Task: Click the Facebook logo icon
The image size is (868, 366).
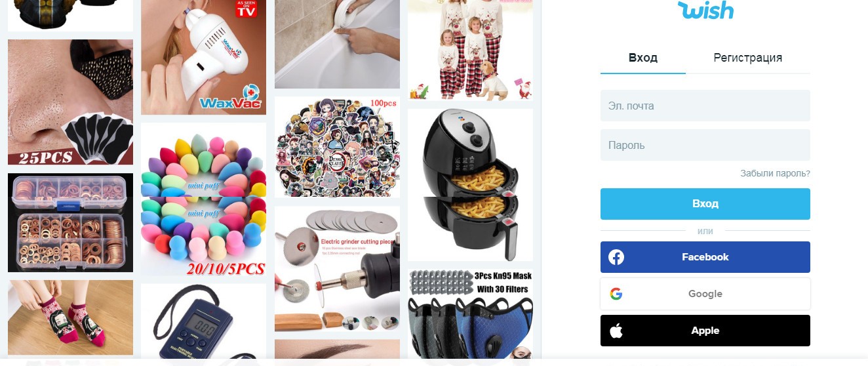Action: pos(616,257)
